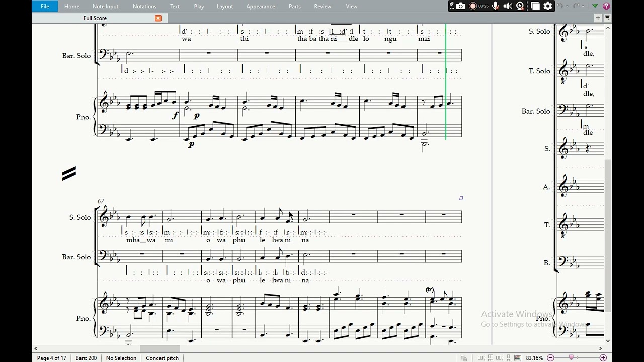Screen dimensions: 644x362
Task: Zoom in with the plus button
Action: coord(603,358)
